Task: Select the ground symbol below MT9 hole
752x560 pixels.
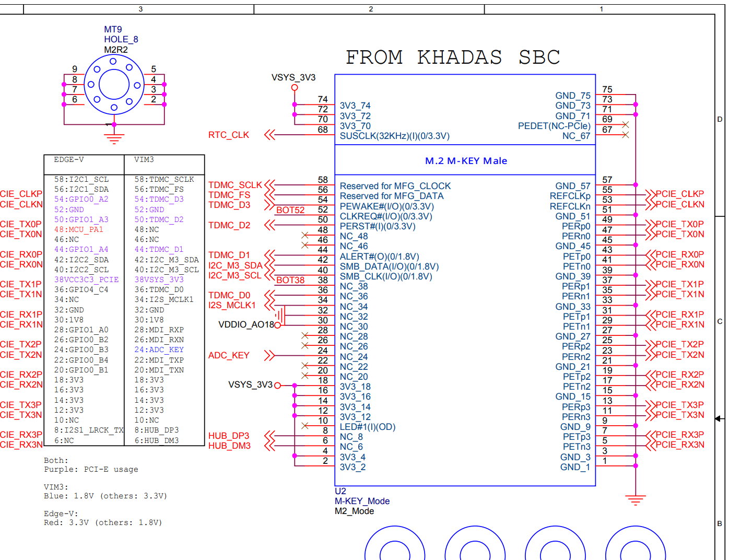Action: point(114,138)
